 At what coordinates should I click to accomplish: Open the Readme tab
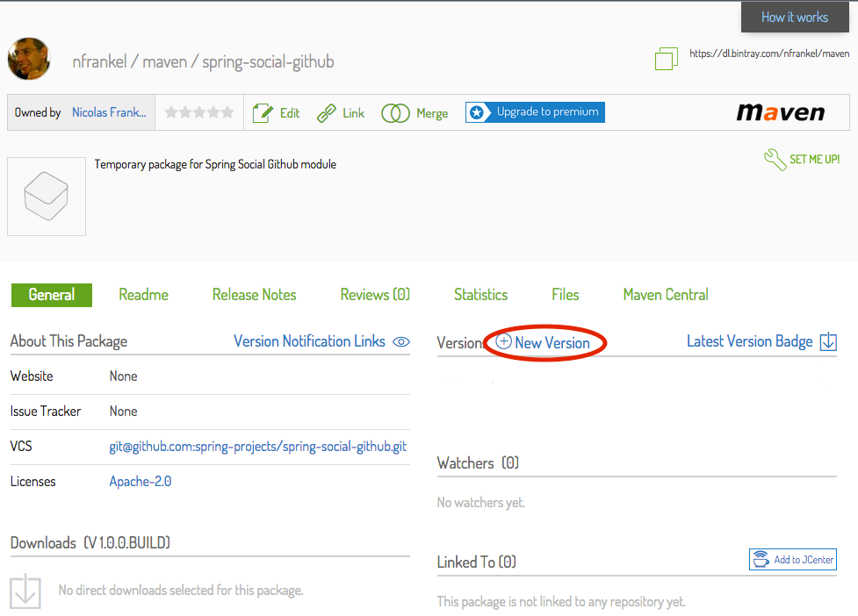tap(143, 295)
